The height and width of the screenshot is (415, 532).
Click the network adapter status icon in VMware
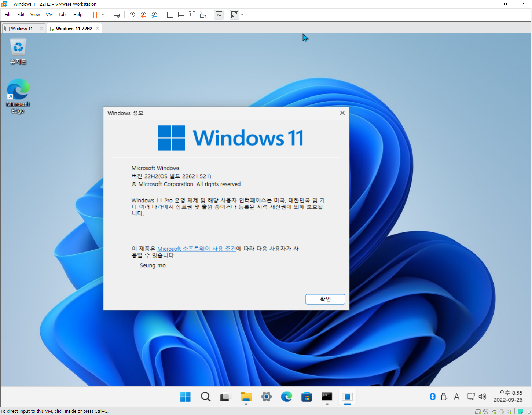tap(494, 411)
